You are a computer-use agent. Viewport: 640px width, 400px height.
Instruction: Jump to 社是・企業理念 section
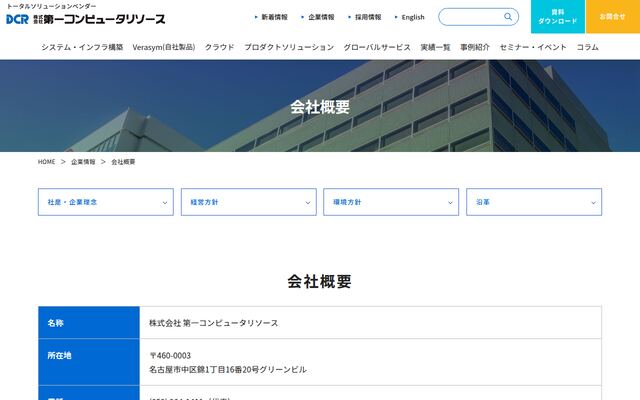point(106,202)
